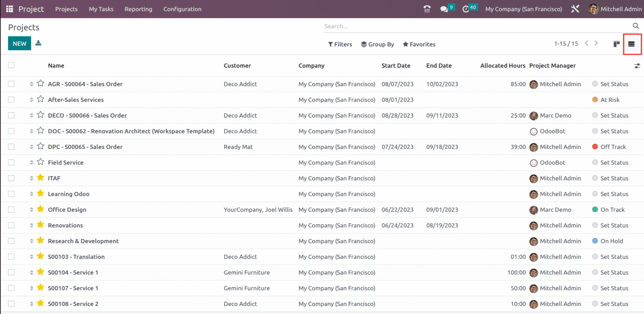Check the ITAF row checkbox
The image size is (644, 314).
tap(11, 178)
